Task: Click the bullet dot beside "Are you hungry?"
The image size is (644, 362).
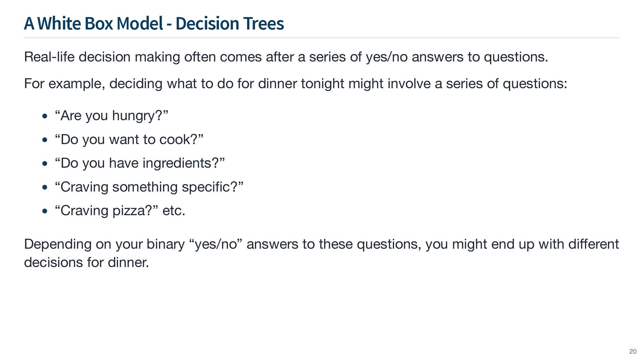Action: click(45, 116)
